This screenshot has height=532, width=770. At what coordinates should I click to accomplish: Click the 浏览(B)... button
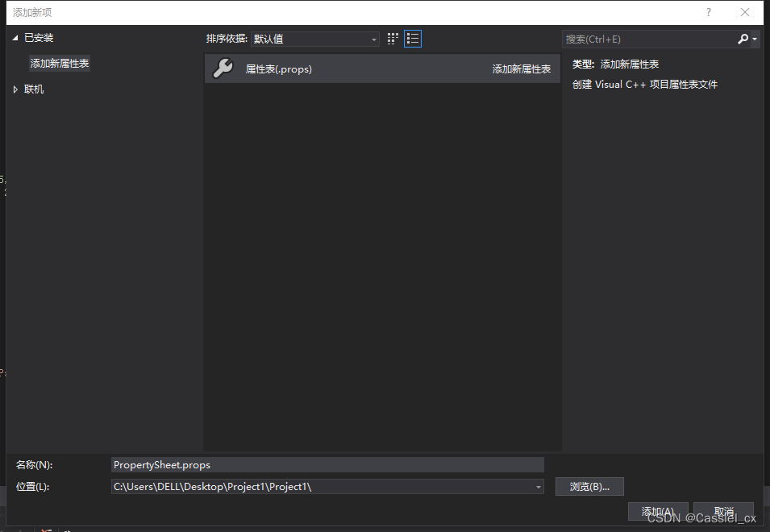(589, 487)
